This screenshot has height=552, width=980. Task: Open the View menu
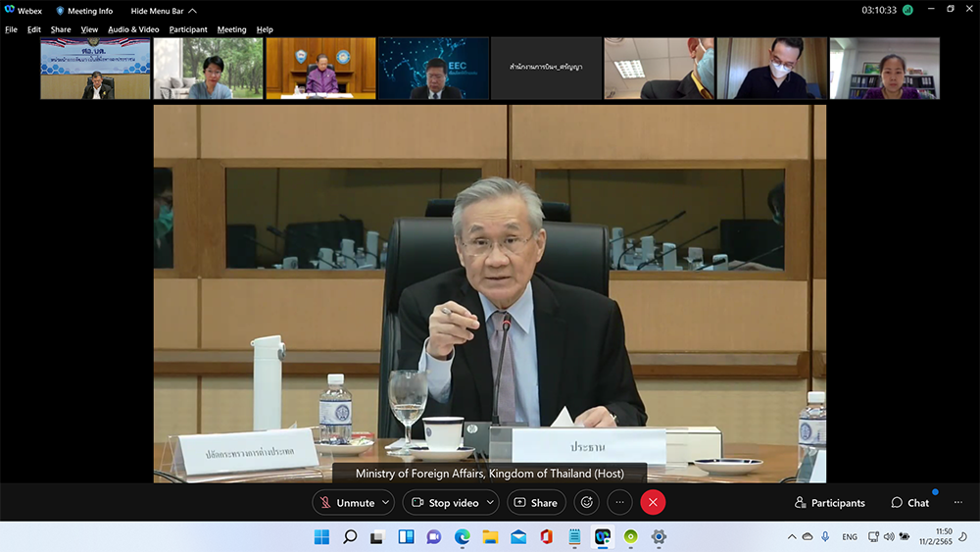(89, 29)
